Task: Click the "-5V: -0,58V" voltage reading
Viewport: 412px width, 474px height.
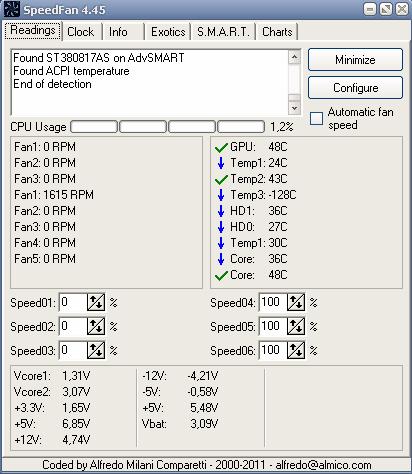Action: pyautogui.click(x=180, y=392)
